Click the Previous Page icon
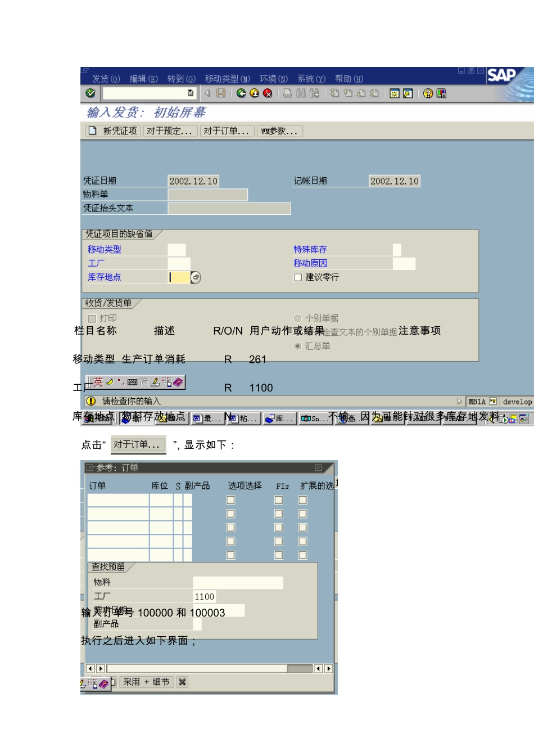The image size is (534, 756). (347, 93)
